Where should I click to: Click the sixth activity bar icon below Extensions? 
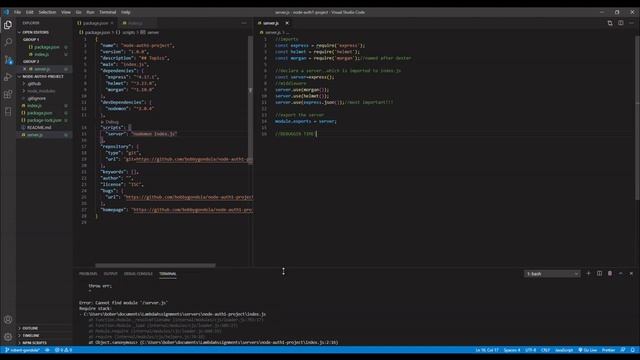point(8,111)
